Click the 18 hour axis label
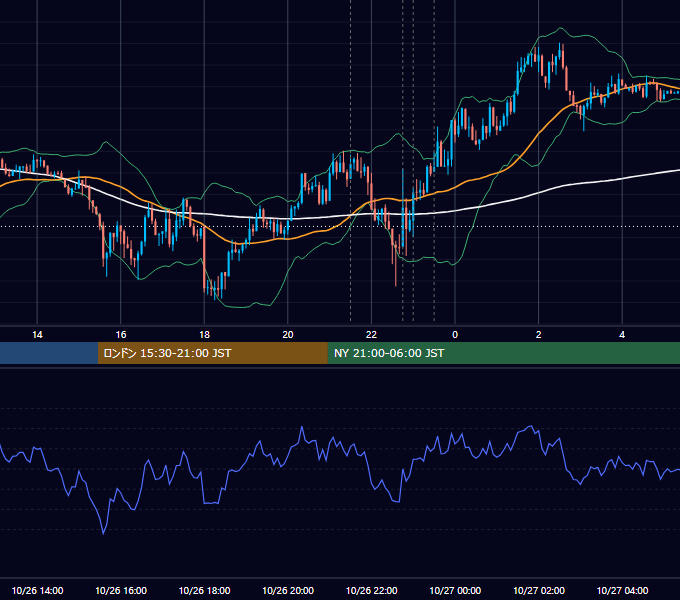 point(204,335)
